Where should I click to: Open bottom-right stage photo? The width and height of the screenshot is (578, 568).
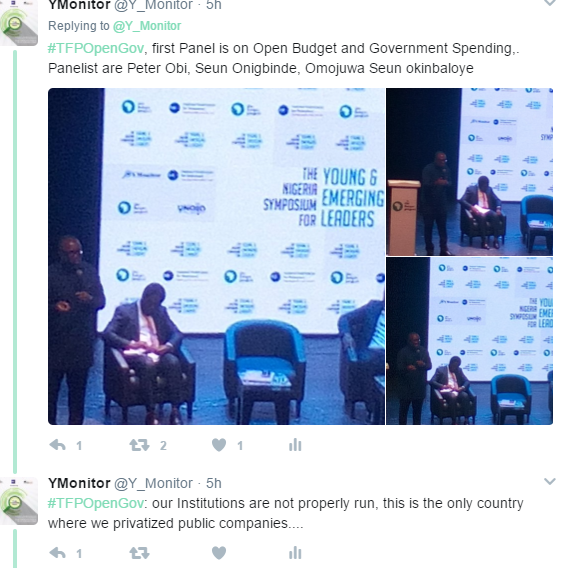[469, 341]
